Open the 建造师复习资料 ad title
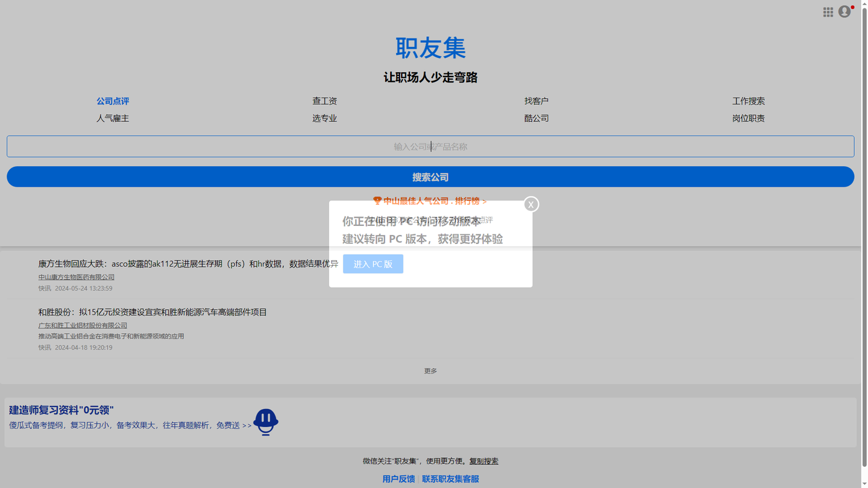 (x=61, y=410)
